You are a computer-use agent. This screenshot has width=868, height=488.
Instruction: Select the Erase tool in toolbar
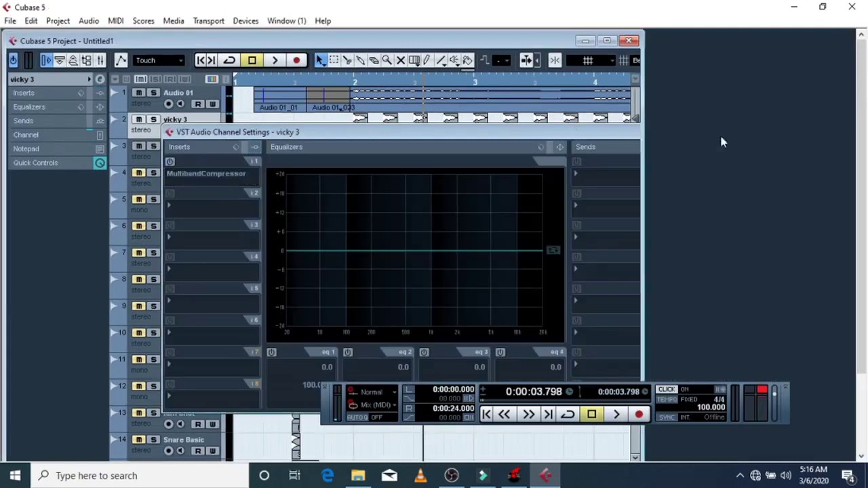[374, 60]
